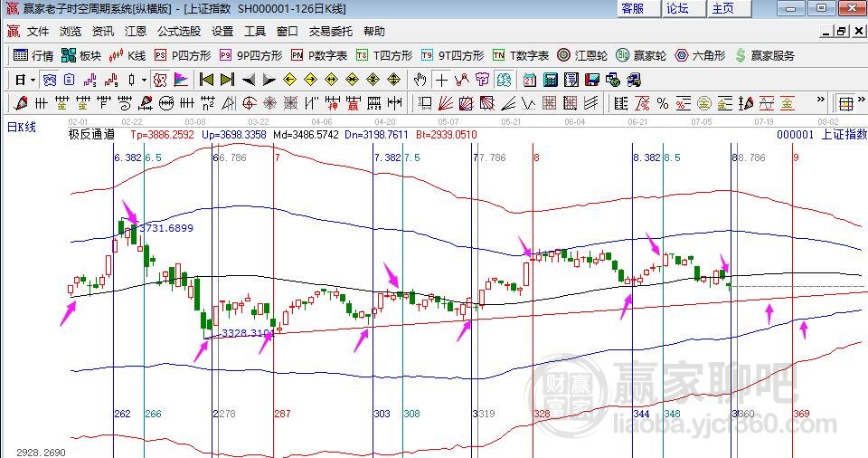Open the 帮助 menu
Screen dimensions: 868x458
click(x=374, y=32)
